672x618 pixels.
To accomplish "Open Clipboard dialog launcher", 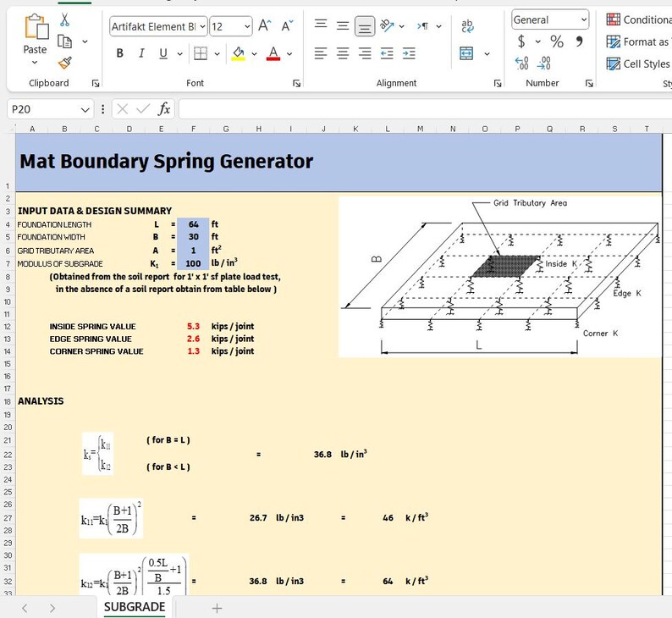I will [96, 83].
